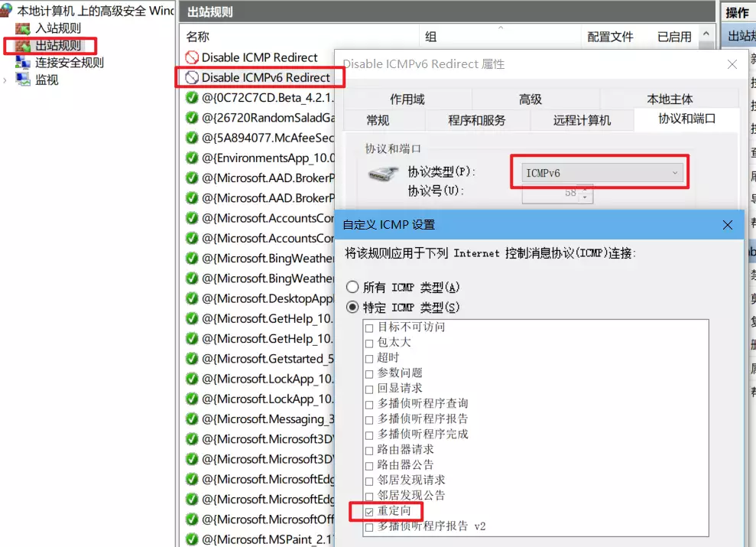This screenshot has width=756, height=547.
Task: Enable the 目标不可访问 checkbox
Action: coord(369,327)
